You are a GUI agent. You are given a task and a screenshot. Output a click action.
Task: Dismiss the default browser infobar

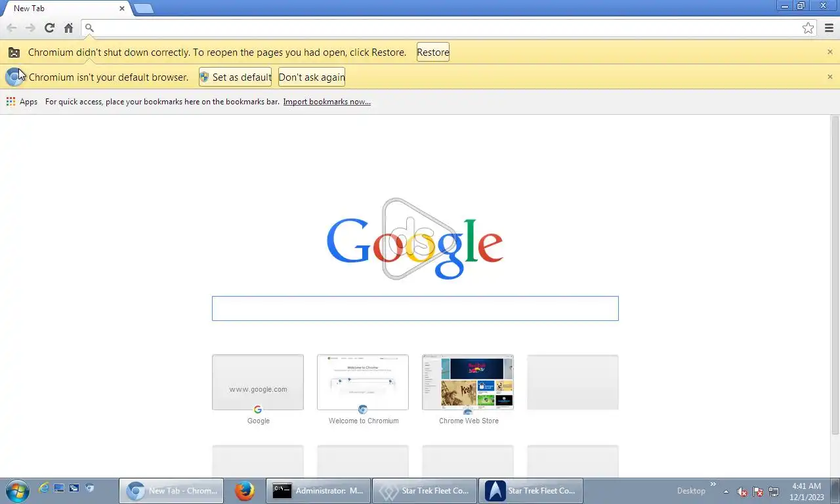[x=830, y=77]
